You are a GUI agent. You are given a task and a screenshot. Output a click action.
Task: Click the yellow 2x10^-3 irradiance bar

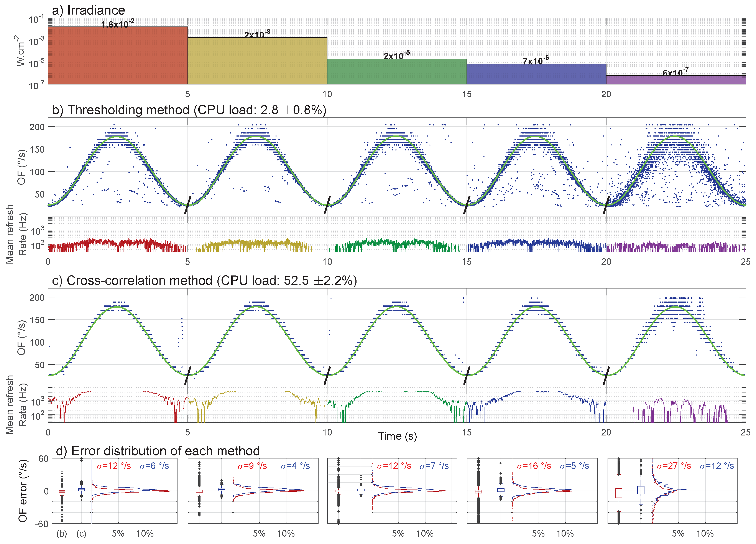pyautogui.click(x=257, y=61)
